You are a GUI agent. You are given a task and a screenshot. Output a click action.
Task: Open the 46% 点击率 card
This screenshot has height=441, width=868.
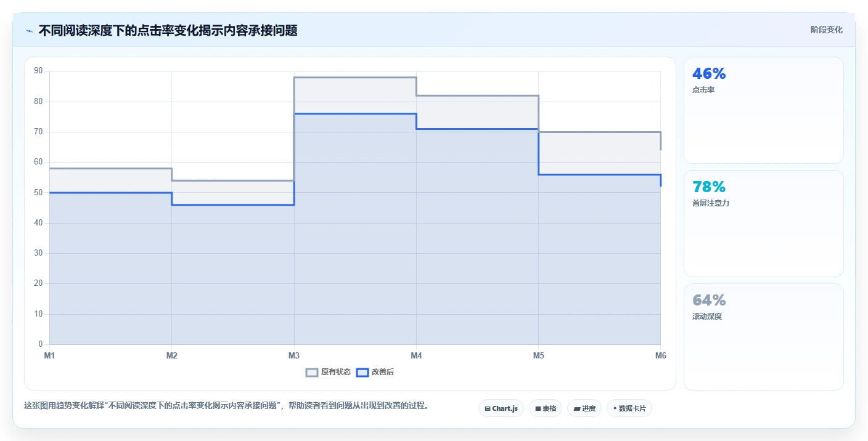764,110
